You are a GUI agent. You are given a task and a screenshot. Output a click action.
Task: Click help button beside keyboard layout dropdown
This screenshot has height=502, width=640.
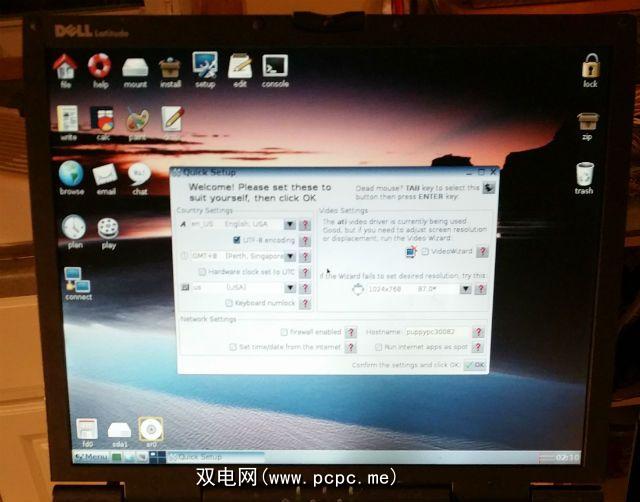click(305, 288)
